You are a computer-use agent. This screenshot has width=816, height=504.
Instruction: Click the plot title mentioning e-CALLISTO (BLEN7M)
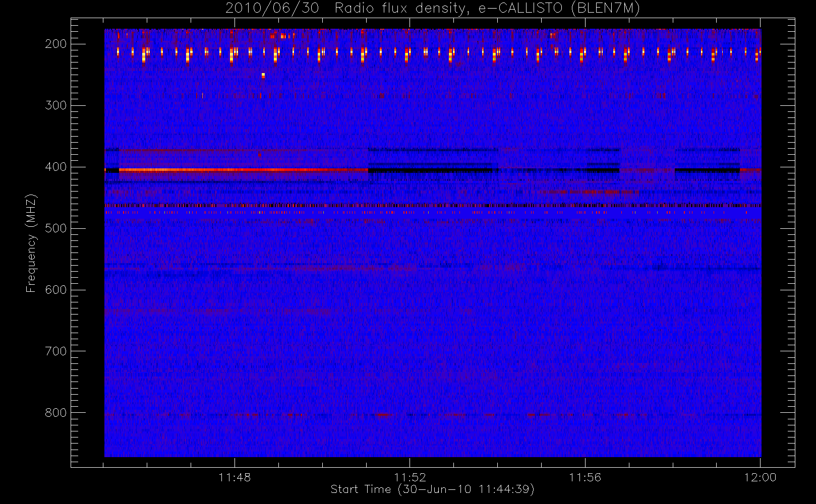pos(433,9)
